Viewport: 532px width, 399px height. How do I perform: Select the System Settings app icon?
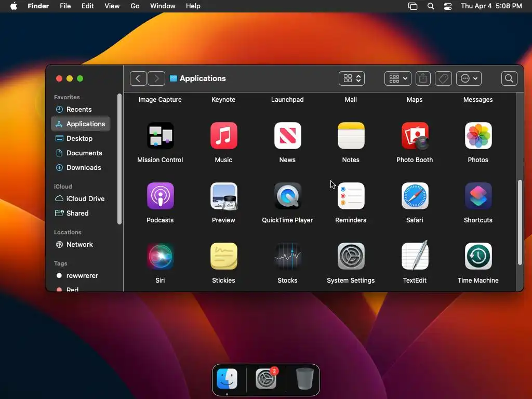[x=351, y=256]
